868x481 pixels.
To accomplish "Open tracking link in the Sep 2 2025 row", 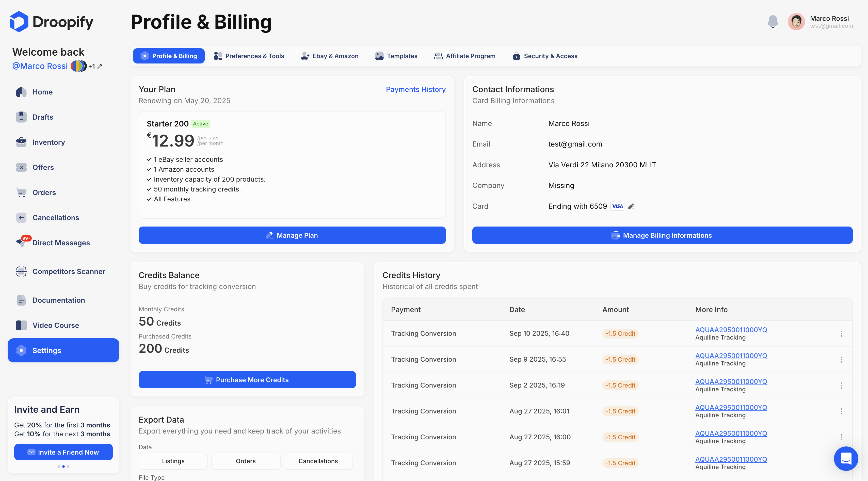I will point(731,381).
